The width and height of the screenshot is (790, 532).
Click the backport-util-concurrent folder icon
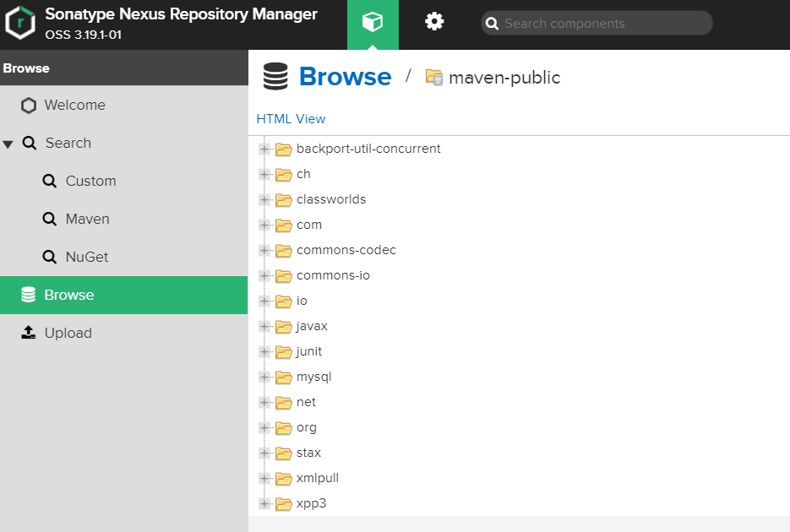click(284, 149)
